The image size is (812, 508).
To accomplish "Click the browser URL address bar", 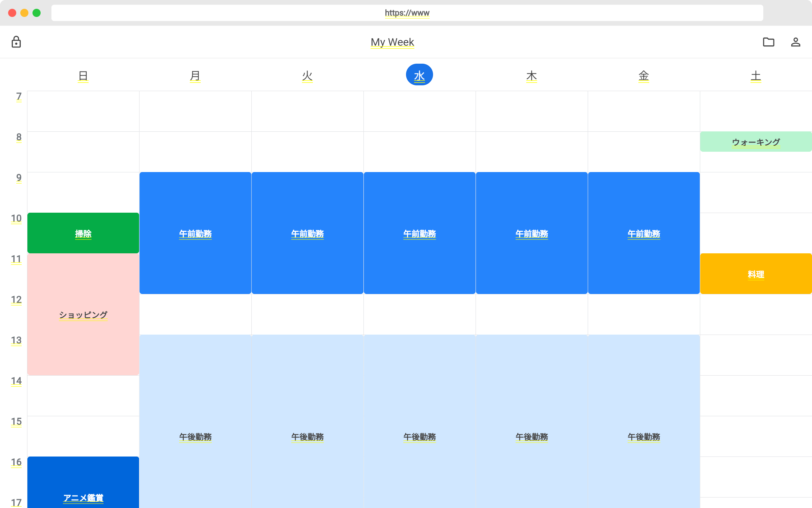I will [x=407, y=13].
